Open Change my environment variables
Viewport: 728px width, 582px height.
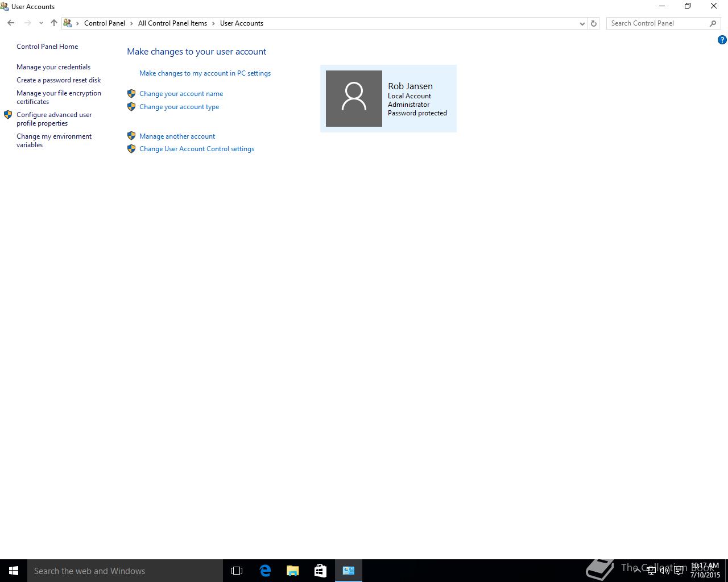[54, 140]
